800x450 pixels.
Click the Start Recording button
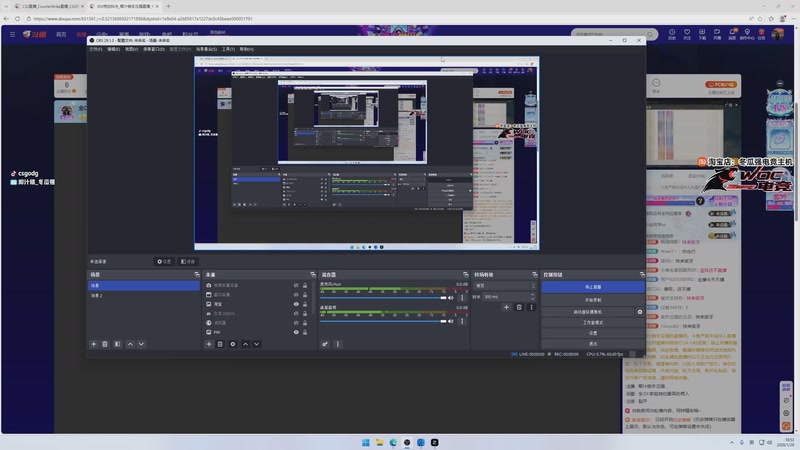tap(593, 299)
